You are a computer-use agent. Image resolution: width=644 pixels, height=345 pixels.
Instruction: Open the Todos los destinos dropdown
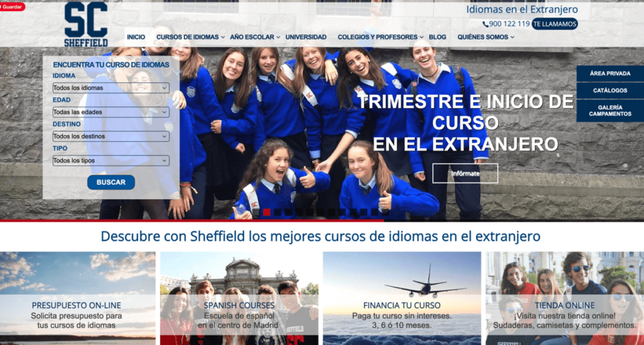111,136
